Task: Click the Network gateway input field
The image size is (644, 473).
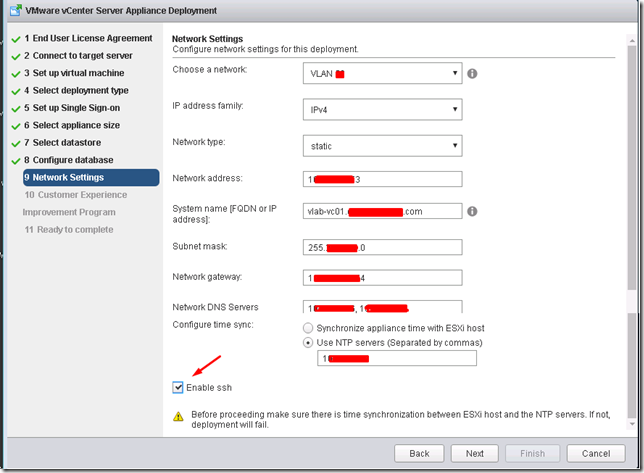Action: pyautogui.click(x=382, y=278)
